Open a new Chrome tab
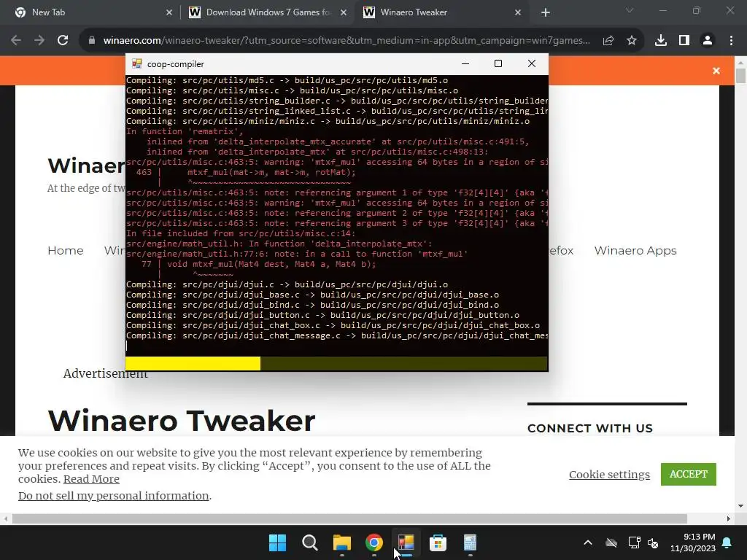This screenshot has width=747, height=560. point(546,12)
